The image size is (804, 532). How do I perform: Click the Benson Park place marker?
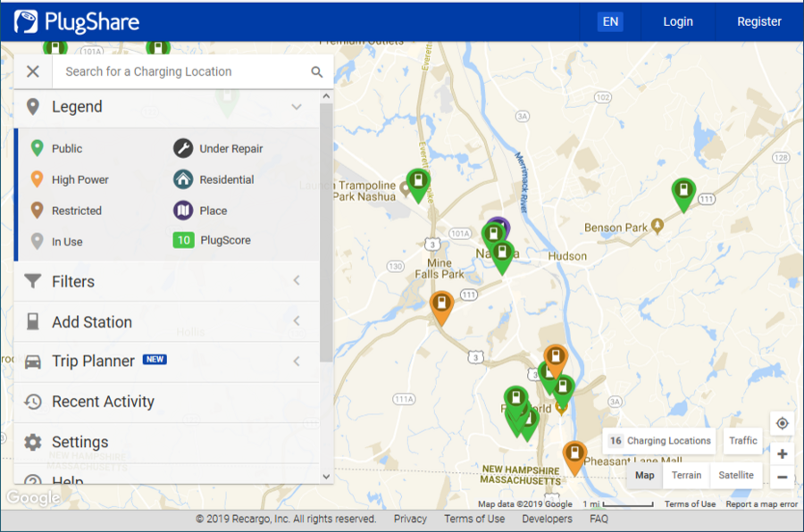pos(657,225)
